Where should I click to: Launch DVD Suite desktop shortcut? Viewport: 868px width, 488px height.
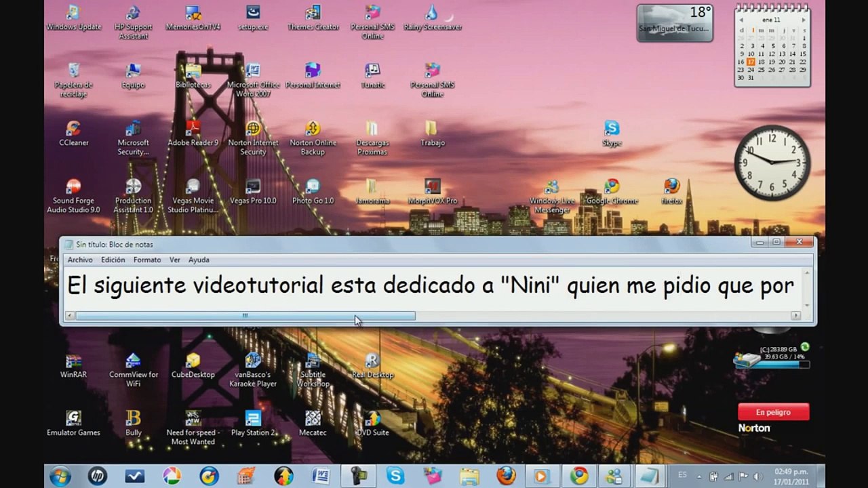pos(372,424)
